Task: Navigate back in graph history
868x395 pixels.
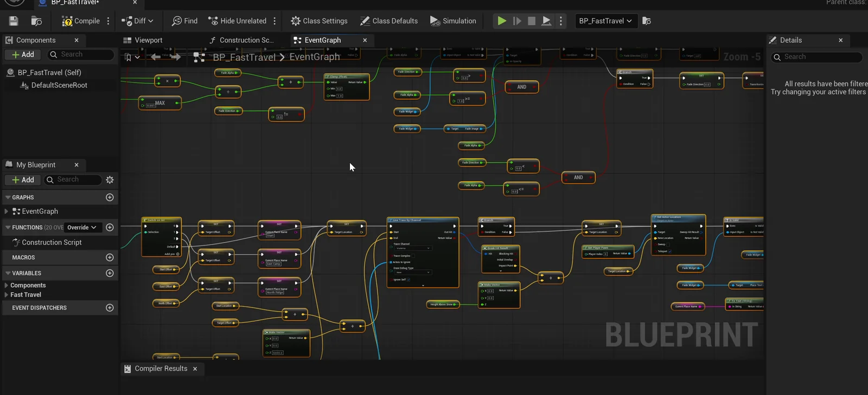Action: point(156,57)
